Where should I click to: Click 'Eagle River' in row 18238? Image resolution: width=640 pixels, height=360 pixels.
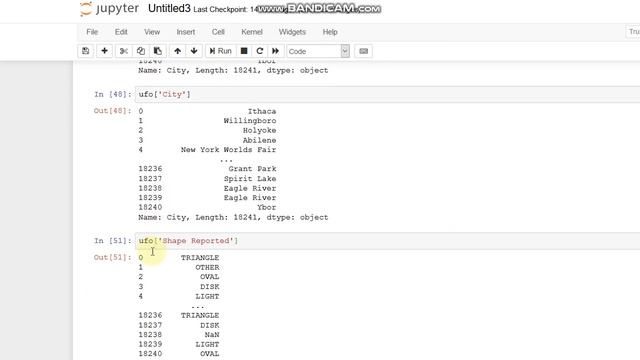tap(250, 189)
